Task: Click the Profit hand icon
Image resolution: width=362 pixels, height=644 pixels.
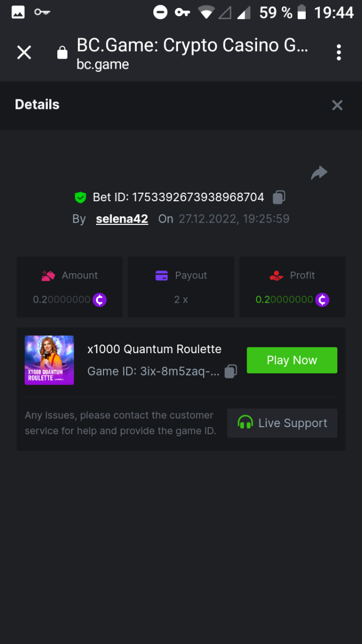Action: [276, 275]
